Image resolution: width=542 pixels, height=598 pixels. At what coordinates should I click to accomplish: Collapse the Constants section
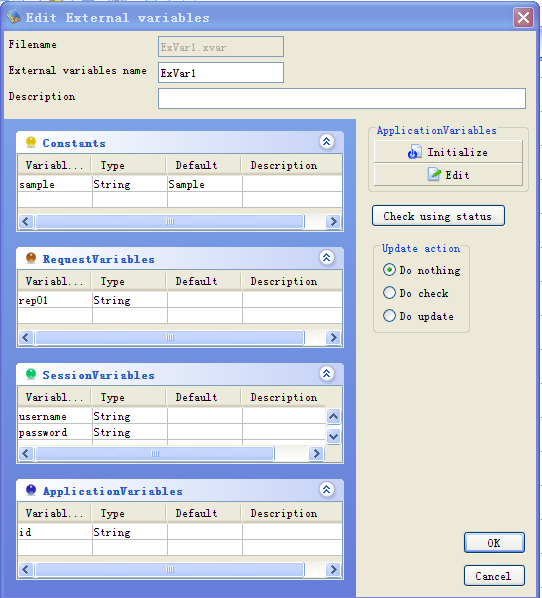pyautogui.click(x=326, y=141)
